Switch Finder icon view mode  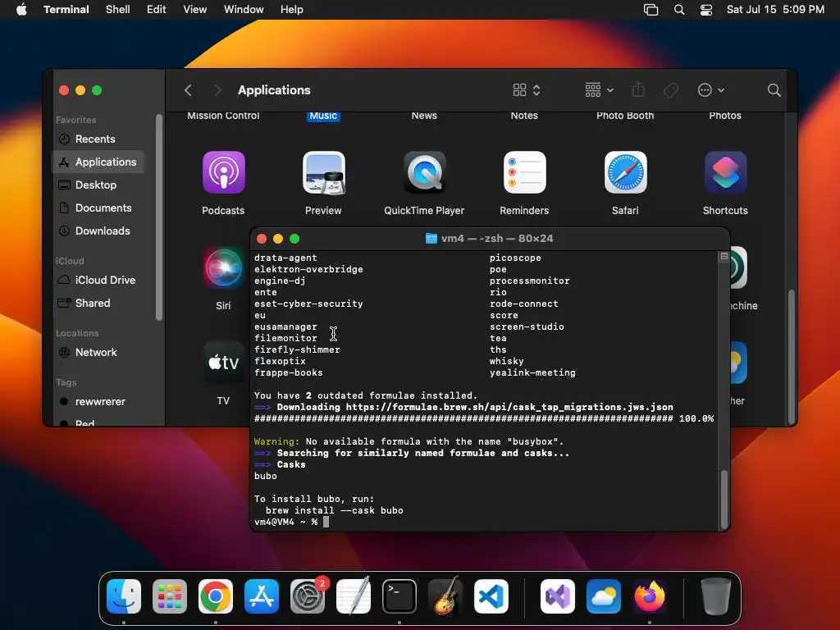(526, 90)
